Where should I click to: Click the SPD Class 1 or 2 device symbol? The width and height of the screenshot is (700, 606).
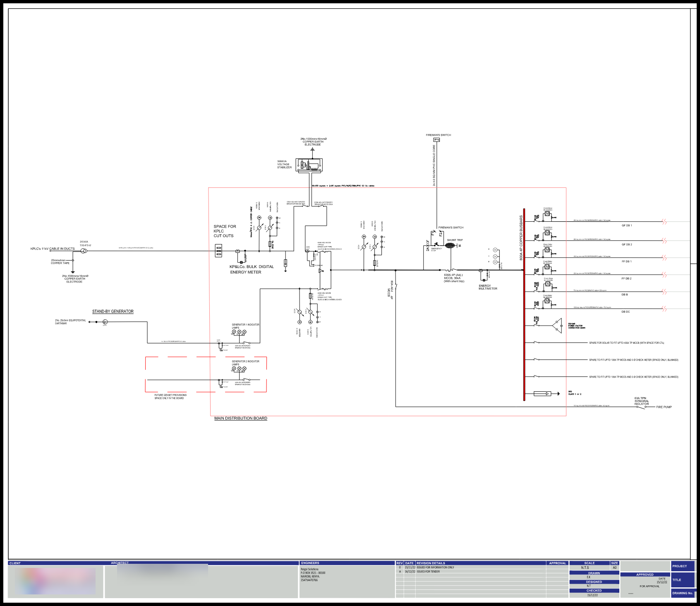pos(542,393)
